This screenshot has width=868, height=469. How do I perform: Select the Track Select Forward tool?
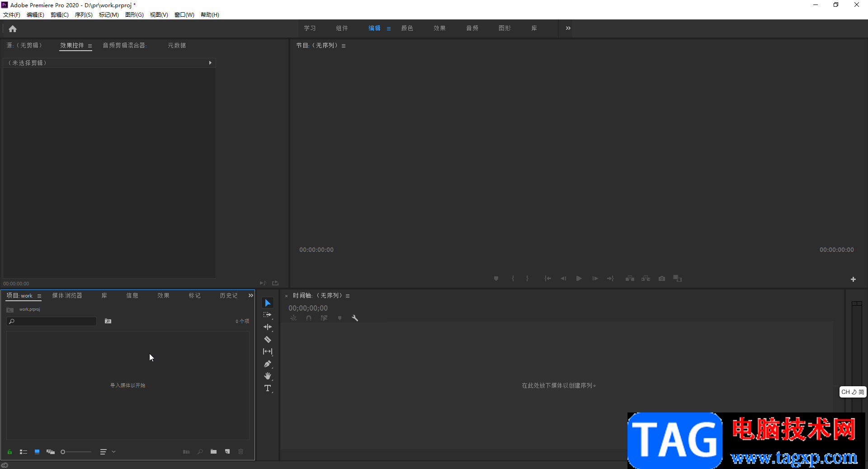point(268,315)
